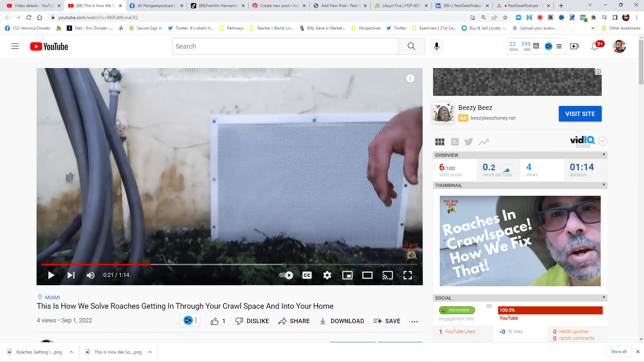Collapse the vidIQ boost panel chevron

pyautogui.click(x=603, y=141)
